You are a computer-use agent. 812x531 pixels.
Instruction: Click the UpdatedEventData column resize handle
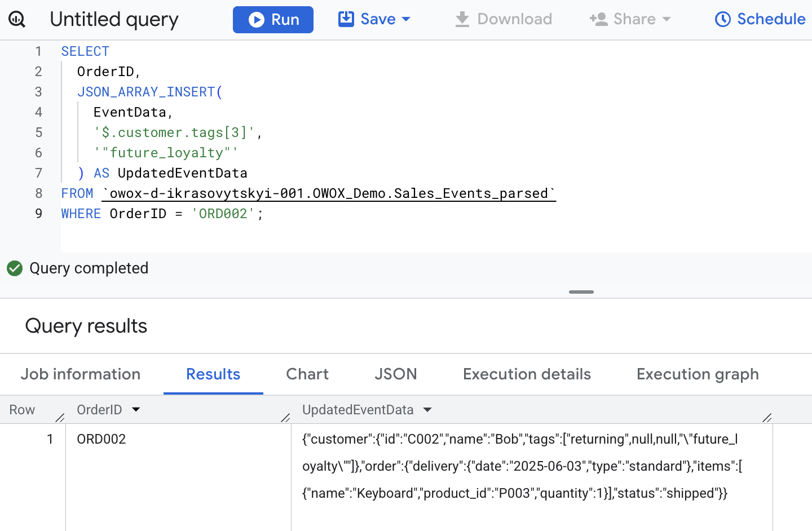click(767, 418)
